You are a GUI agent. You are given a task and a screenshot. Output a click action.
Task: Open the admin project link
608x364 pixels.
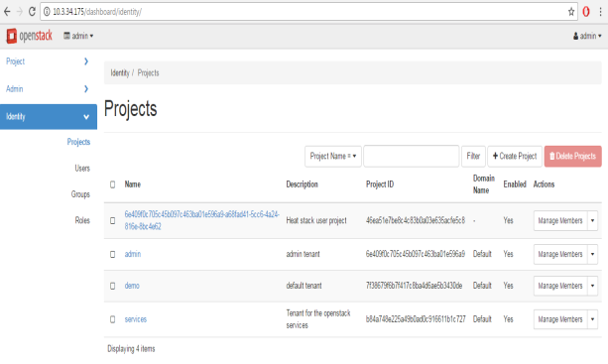[133, 254]
